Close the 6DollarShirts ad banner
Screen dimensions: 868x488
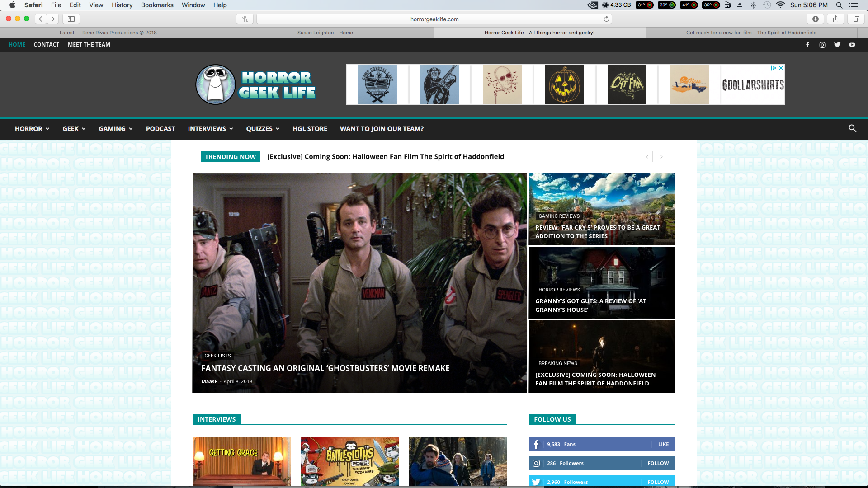[x=781, y=68]
